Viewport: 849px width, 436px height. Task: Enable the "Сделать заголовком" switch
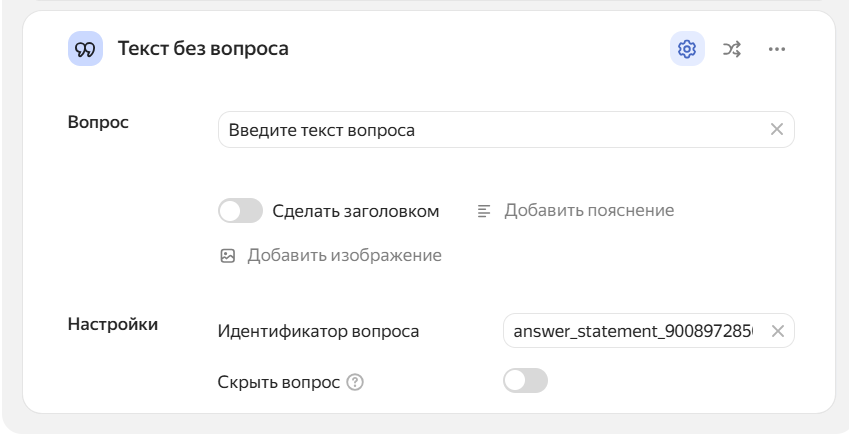pyautogui.click(x=240, y=211)
